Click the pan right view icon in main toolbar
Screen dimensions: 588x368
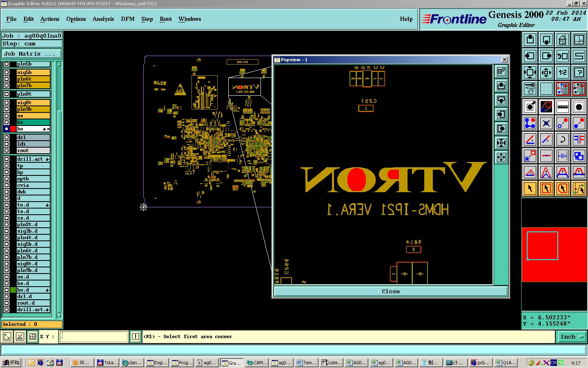[546, 56]
